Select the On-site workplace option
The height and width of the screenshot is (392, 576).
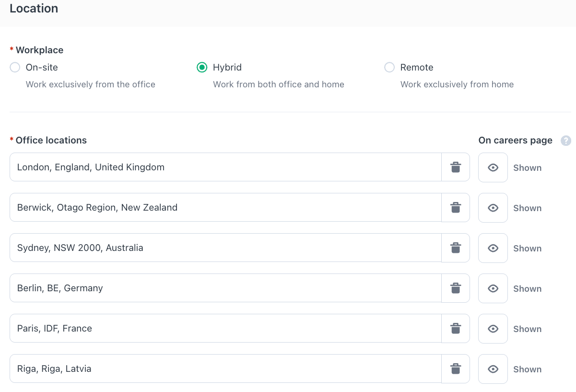(14, 67)
